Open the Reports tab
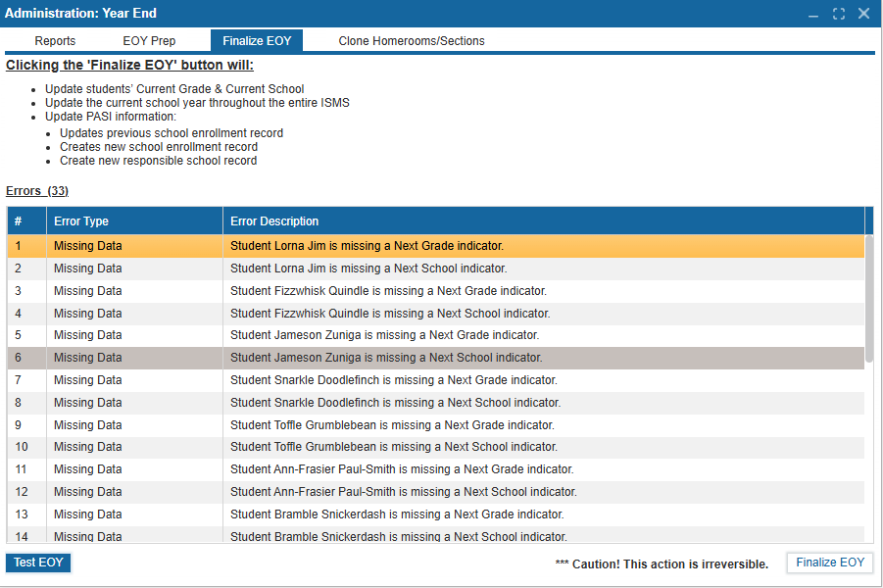Screen dimensions: 883x588 click(x=55, y=41)
